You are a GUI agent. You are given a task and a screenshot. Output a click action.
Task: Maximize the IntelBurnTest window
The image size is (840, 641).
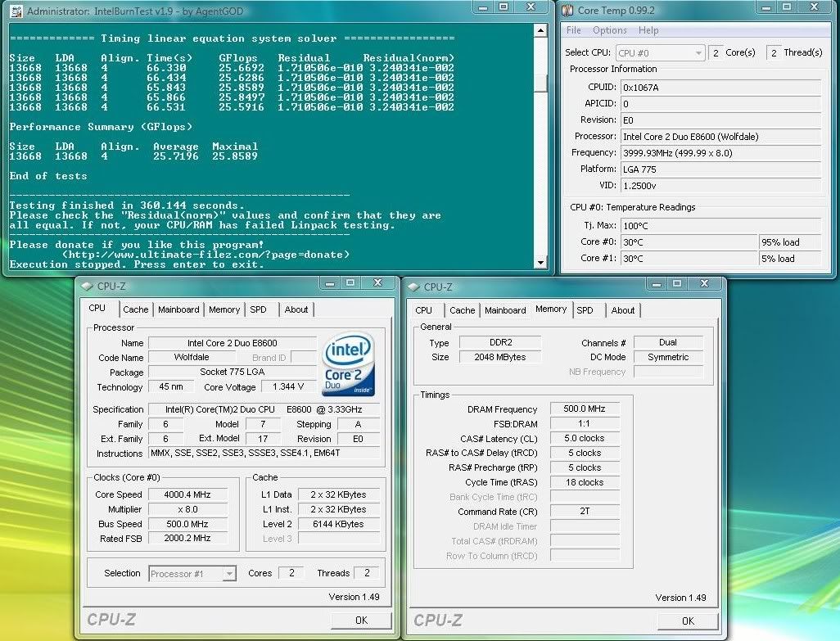[504, 7]
